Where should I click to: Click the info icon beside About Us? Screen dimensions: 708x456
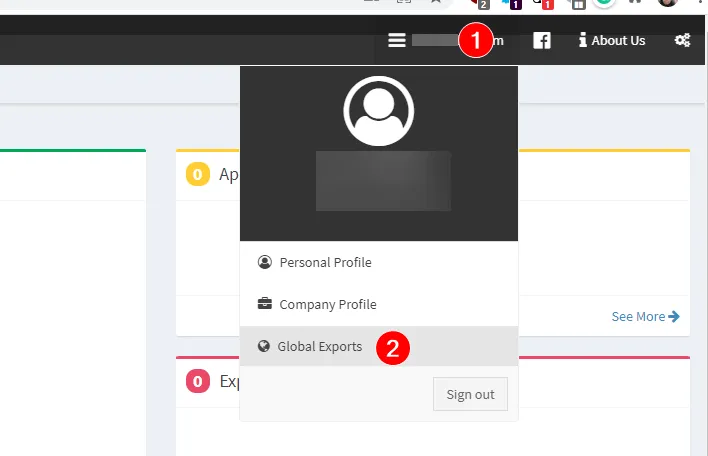tap(582, 40)
